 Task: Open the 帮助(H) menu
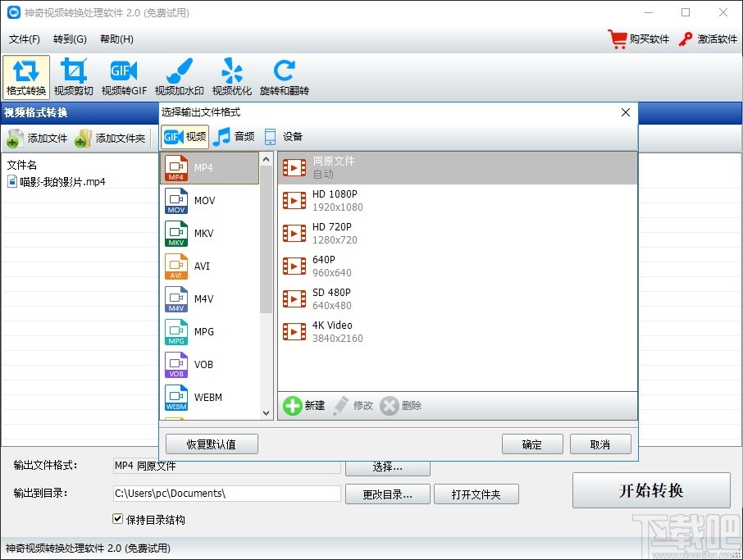point(116,39)
